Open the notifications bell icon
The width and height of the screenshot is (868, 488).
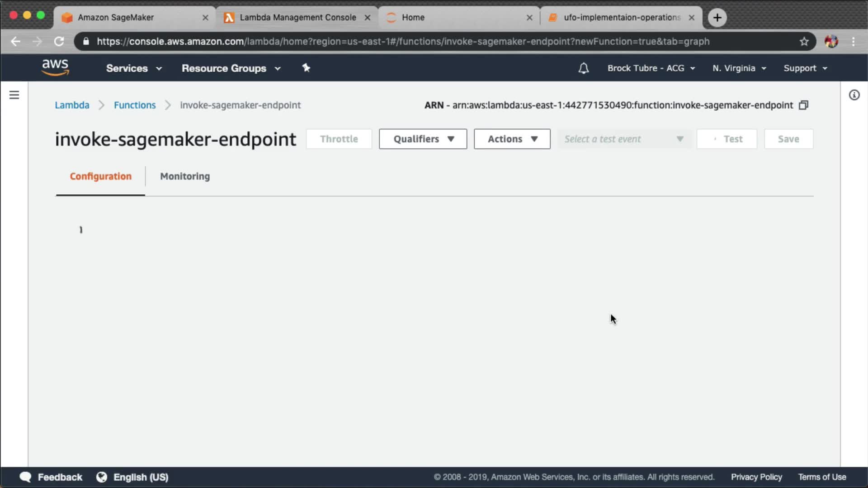(583, 68)
